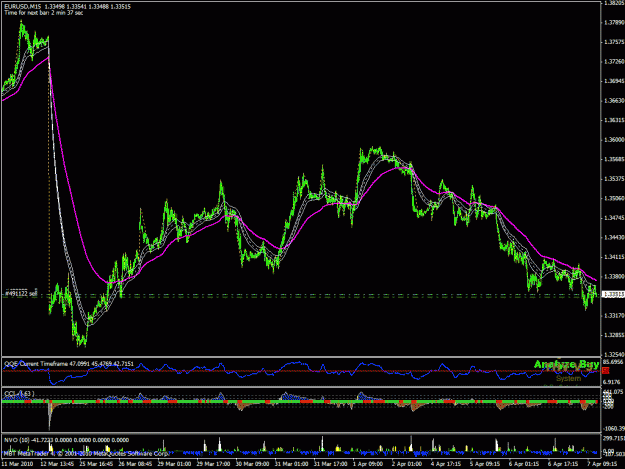The width and height of the screenshot is (625, 469).
Task: Click the 1.33170 price axis label
Action: point(614,316)
